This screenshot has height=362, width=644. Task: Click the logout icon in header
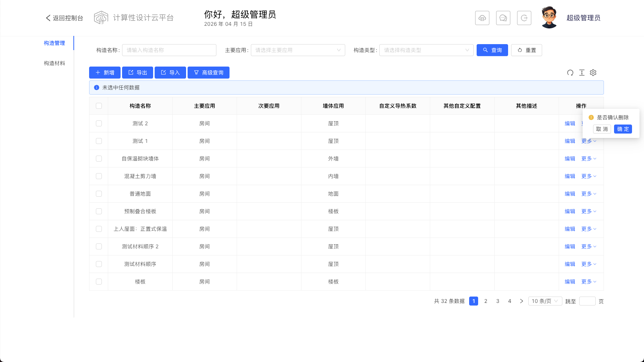coord(524,18)
